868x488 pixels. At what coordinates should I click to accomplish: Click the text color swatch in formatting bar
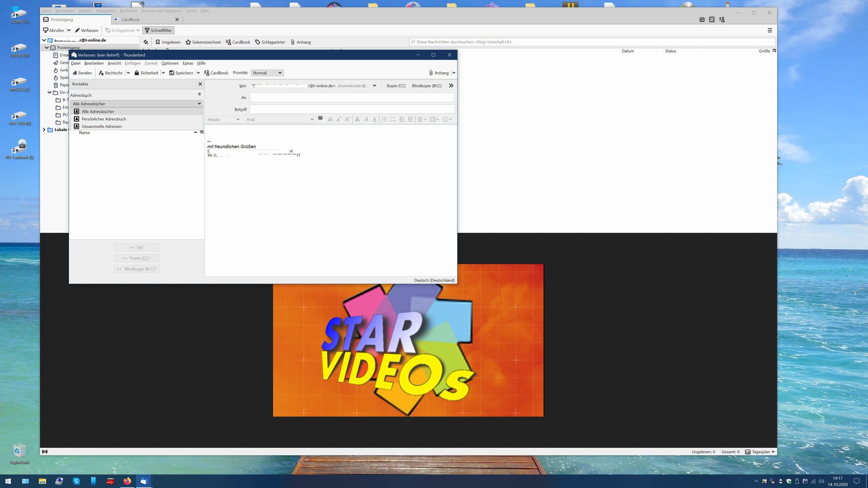[320, 118]
